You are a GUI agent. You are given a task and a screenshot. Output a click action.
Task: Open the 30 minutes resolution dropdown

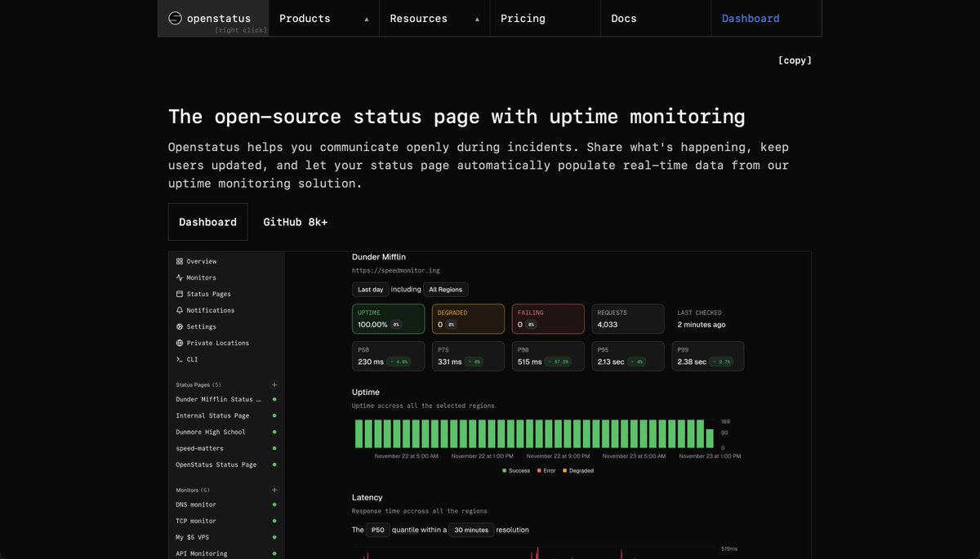tap(471, 530)
